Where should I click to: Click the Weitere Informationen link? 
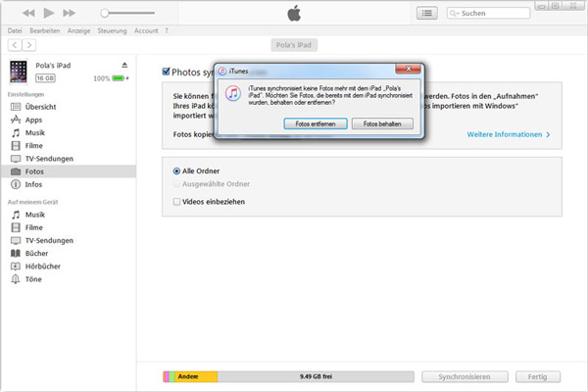tap(508, 133)
